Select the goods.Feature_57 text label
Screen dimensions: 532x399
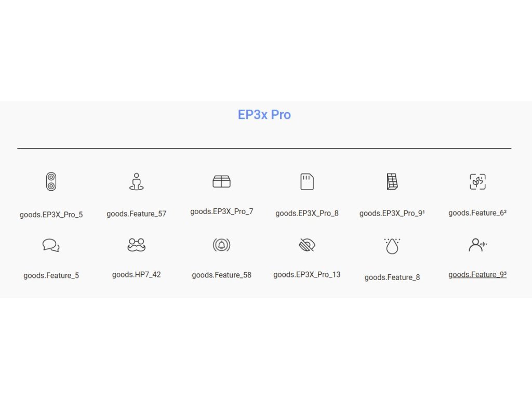[x=136, y=214]
